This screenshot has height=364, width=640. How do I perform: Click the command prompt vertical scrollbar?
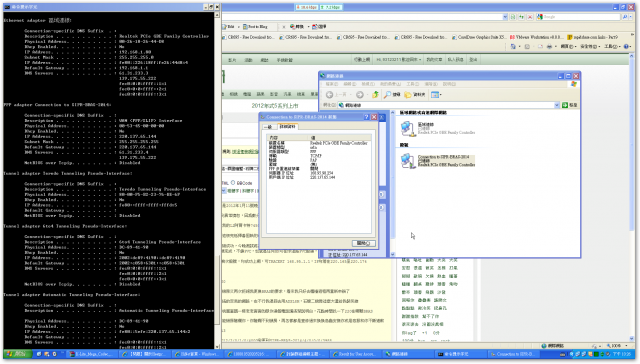pos(217,180)
